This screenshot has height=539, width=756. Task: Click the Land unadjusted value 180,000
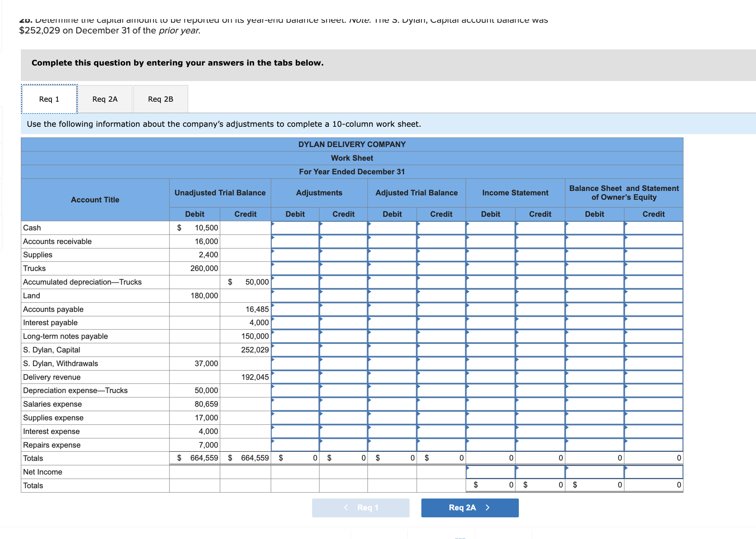(204, 295)
